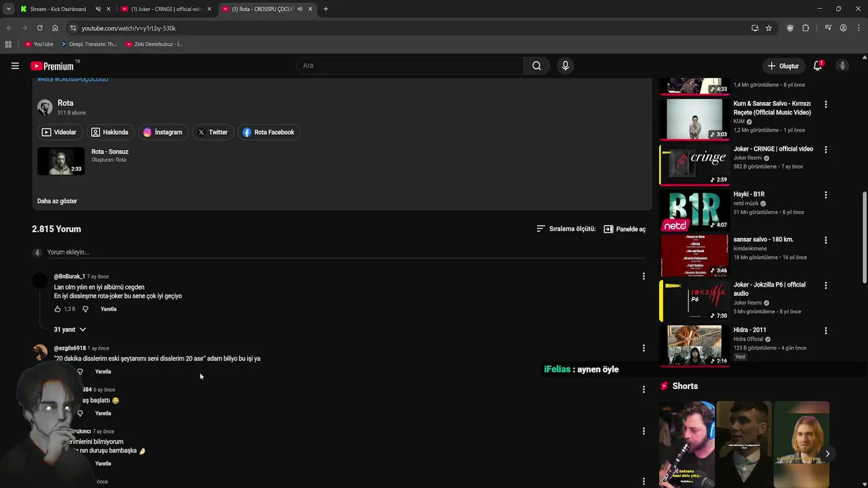868x488 pixels.
Task: Open the YouTube guide hamburger menu
Action: [15, 66]
